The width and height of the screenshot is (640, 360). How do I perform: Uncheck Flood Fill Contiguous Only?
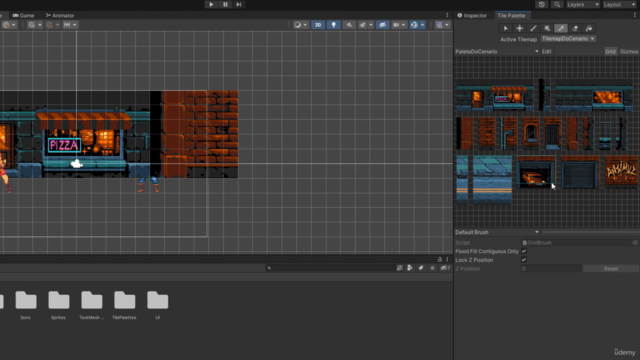tap(524, 251)
